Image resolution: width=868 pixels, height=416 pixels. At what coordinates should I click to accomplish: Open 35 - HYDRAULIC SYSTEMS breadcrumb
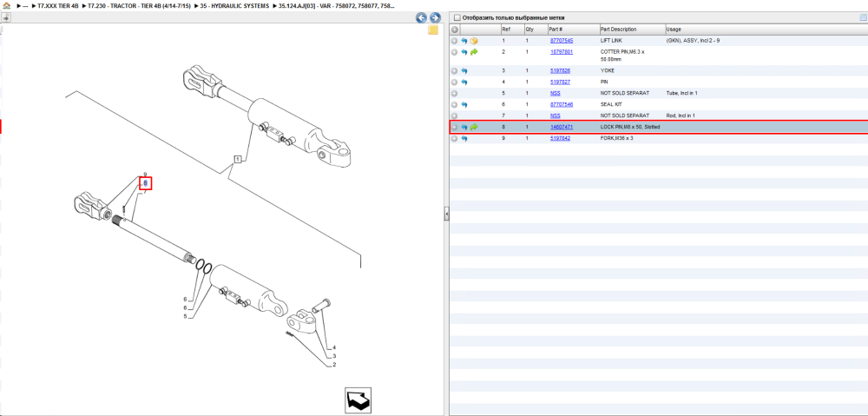(x=234, y=5)
